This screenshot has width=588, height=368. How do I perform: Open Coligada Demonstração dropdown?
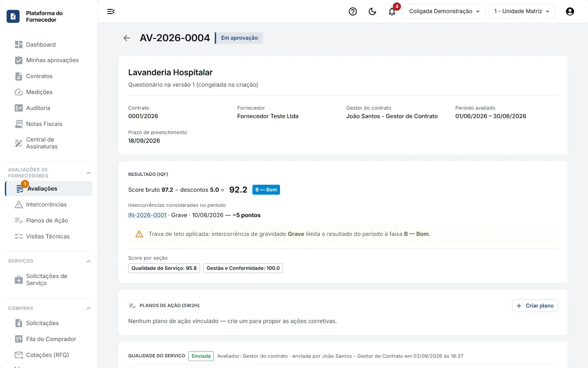[x=444, y=11]
